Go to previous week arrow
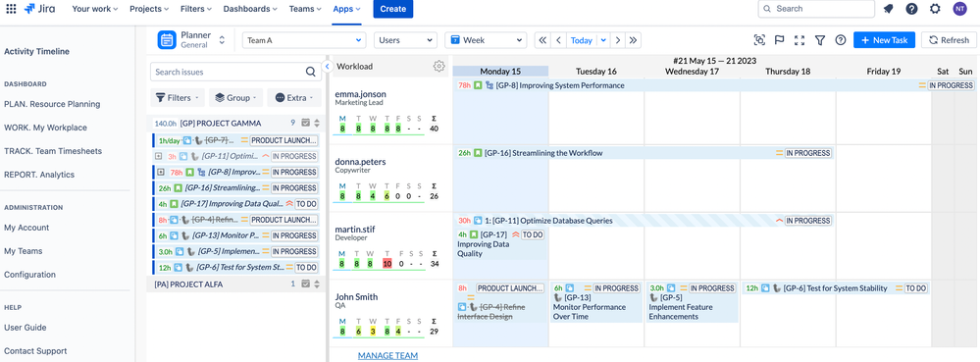Image resolution: width=980 pixels, height=362 pixels. (x=559, y=40)
